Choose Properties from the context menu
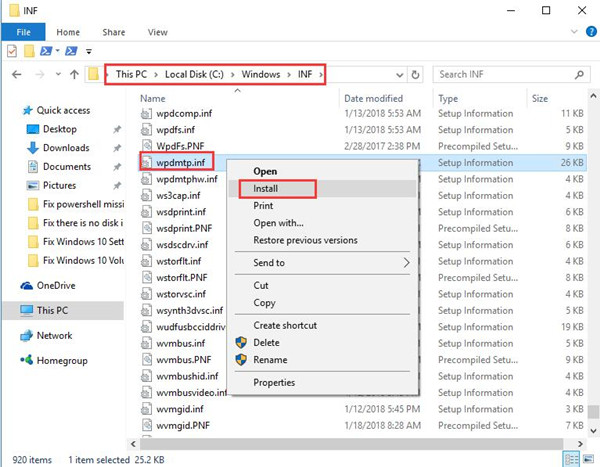 [x=322, y=382]
